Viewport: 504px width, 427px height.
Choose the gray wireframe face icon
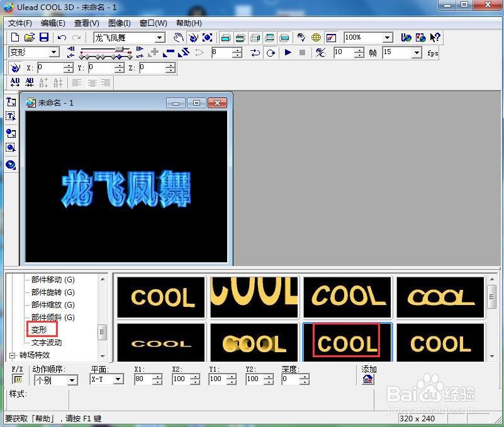point(255,38)
